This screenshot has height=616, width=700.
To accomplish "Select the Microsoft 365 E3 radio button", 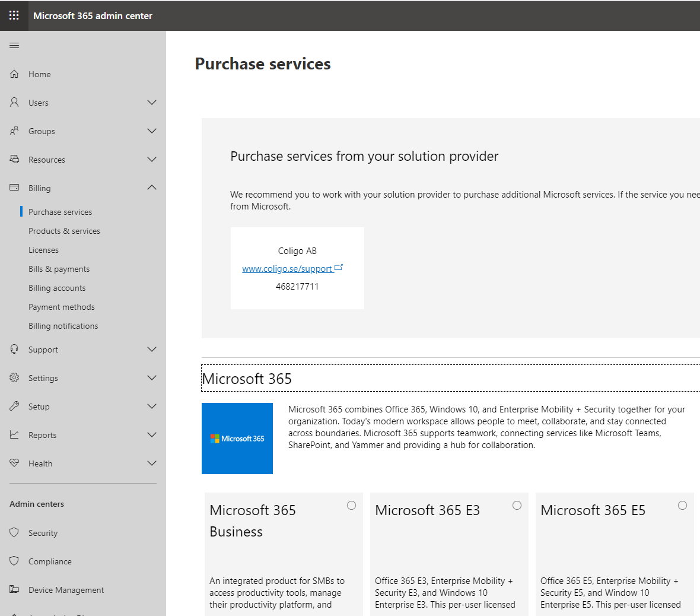I will (517, 504).
